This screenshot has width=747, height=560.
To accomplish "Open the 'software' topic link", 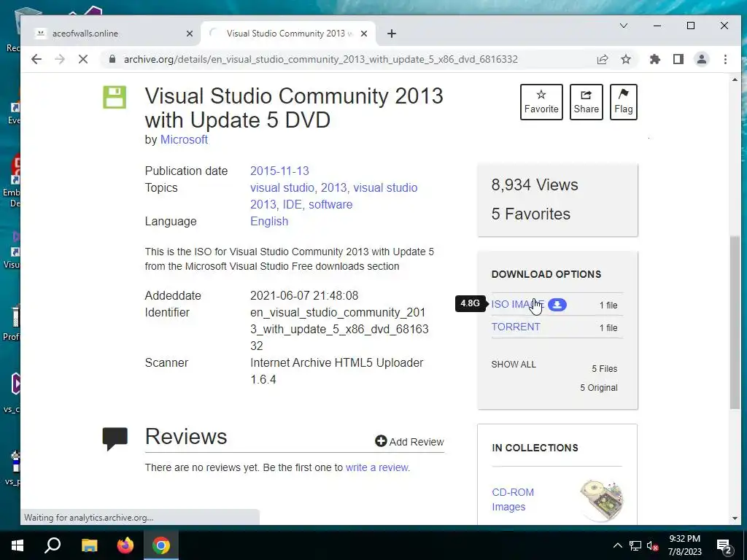I will click(x=330, y=204).
